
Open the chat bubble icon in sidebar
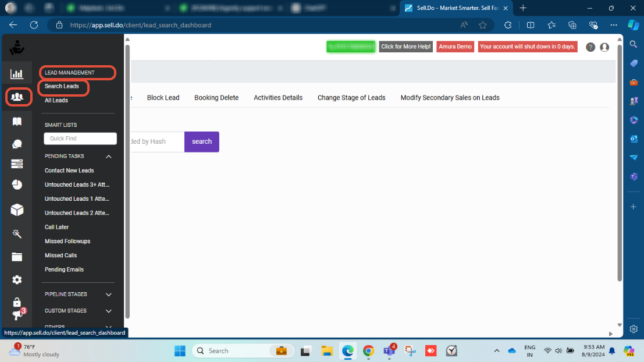(17, 144)
